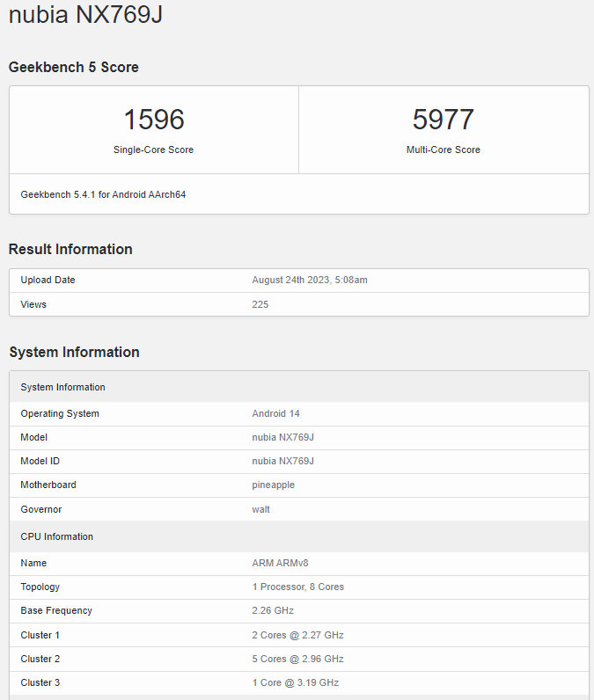Click the Model ID value nubia NX769J
This screenshot has height=700, width=594.
tap(282, 461)
